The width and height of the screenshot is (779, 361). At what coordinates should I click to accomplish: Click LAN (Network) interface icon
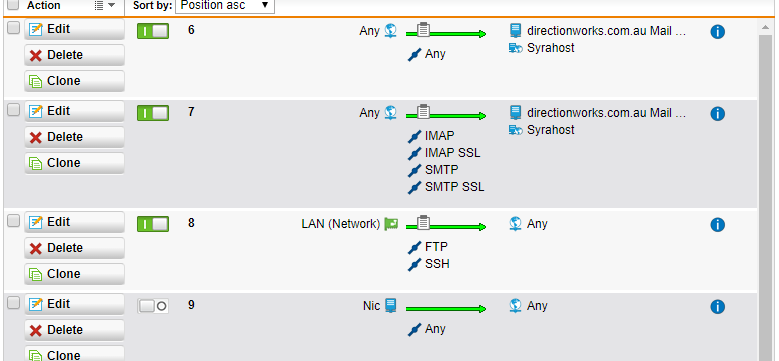click(x=391, y=224)
